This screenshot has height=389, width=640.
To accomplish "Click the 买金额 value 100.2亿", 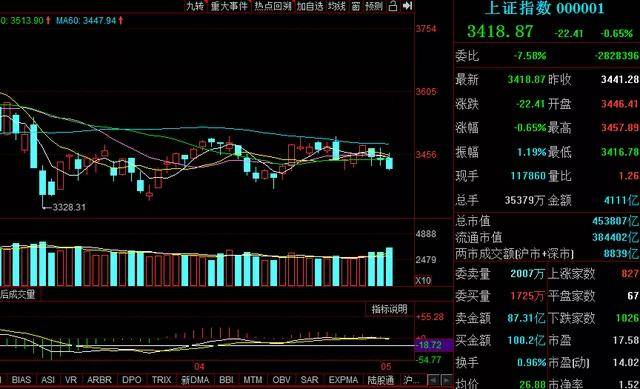I will tap(526, 340).
